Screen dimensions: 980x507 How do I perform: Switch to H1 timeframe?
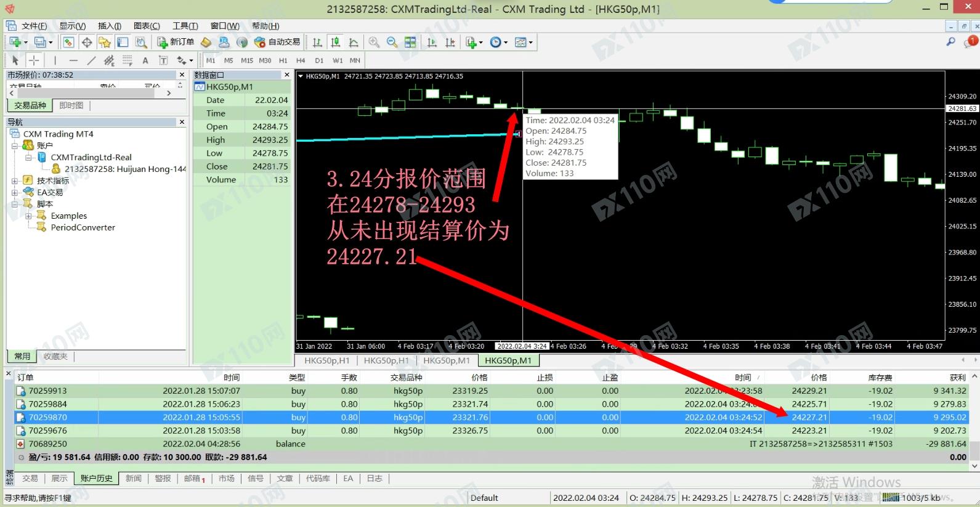(x=283, y=60)
